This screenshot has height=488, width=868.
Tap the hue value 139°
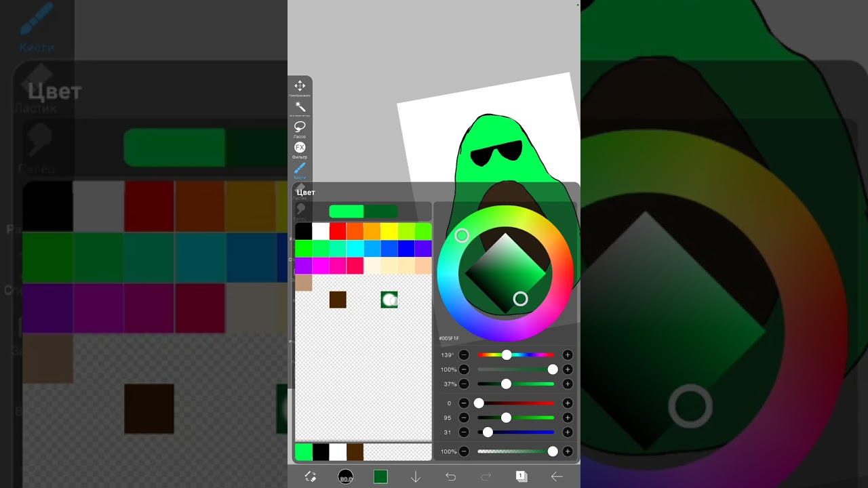pos(448,355)
